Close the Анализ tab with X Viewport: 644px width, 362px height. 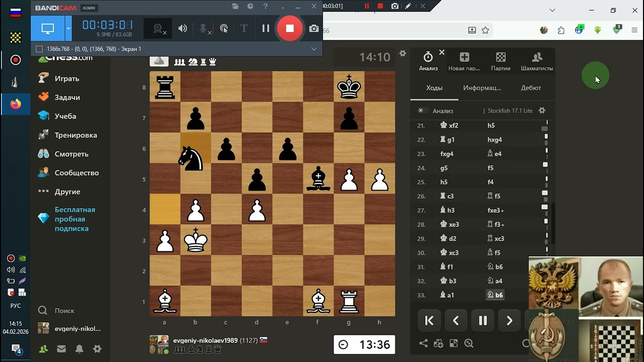point(442,52)
